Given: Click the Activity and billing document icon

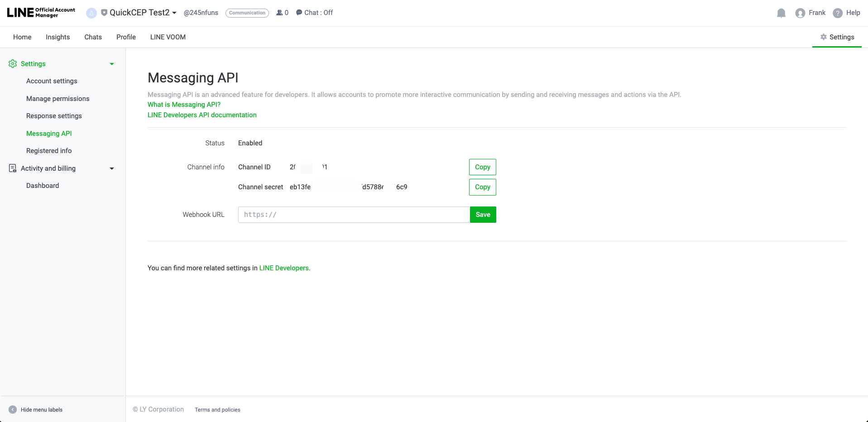Looking at the screenshot, I should click(x=13, y=168).
